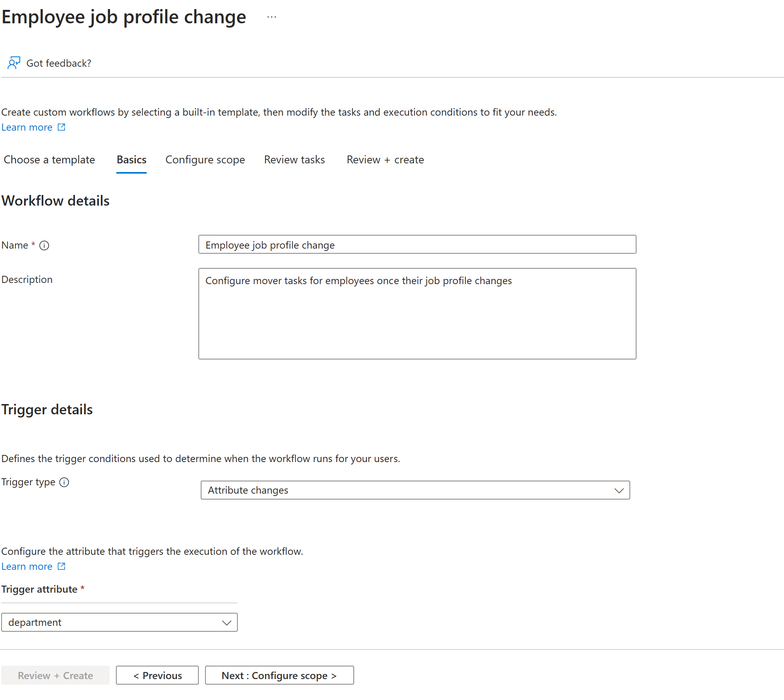Click the Review + create tab
Image resolution: width=784 pixels, height=700 pixels.
click(385, 159)
